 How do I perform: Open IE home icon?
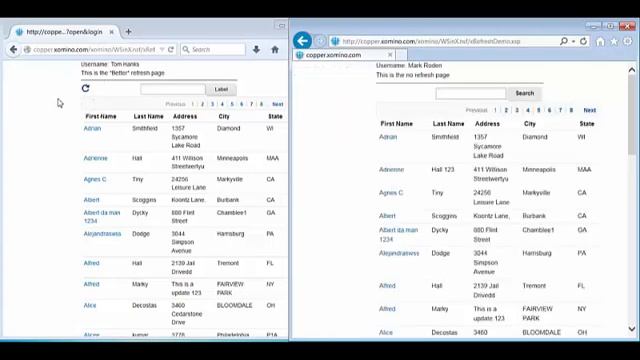click(x=600, y=41)
